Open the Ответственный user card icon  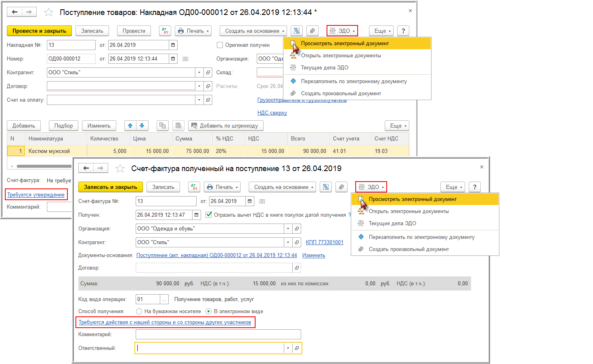pos(297,348)
